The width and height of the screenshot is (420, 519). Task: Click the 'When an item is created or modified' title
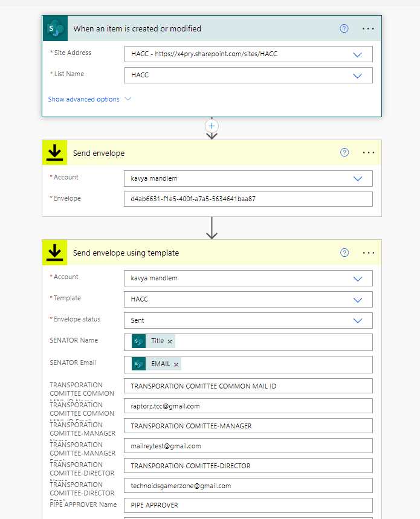[137, 29]
